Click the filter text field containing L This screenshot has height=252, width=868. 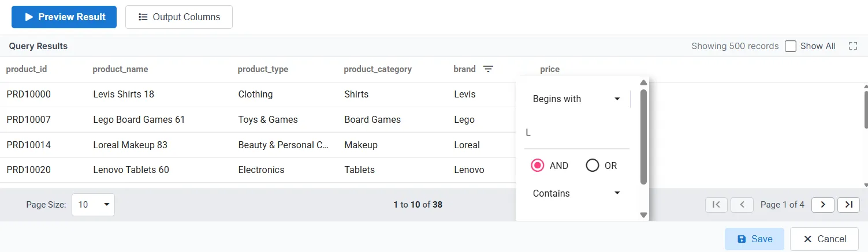point(576,133)
